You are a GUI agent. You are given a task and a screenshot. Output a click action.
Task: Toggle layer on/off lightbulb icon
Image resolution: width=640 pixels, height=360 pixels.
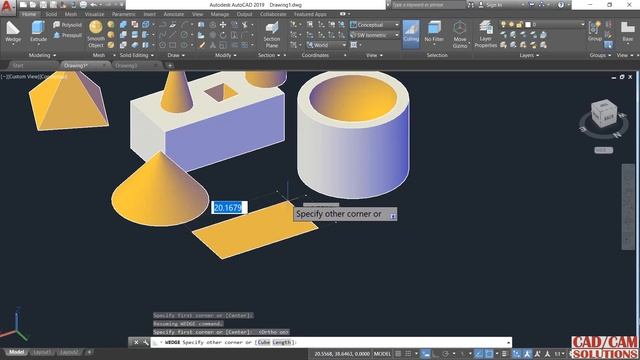[x=503, y=24]
